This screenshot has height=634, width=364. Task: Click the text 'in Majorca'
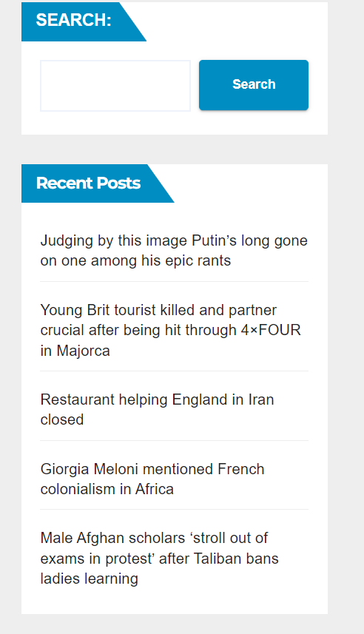(75, 351)
